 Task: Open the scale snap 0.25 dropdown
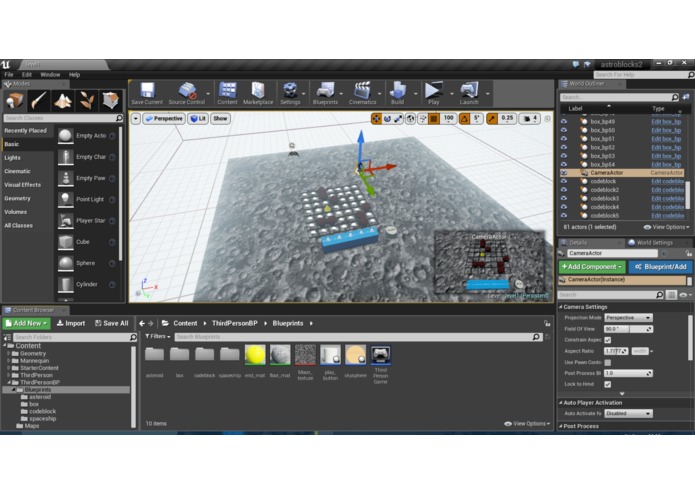[507, 119]
